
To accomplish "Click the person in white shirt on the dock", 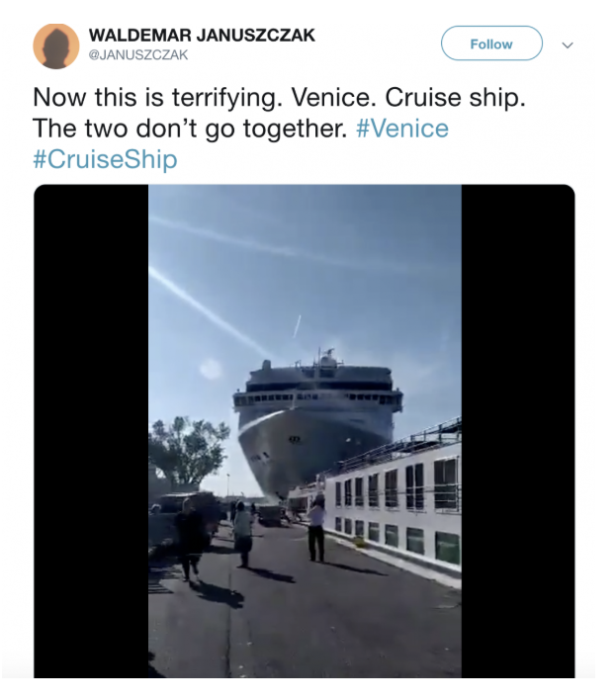I will tap(316, 527).
